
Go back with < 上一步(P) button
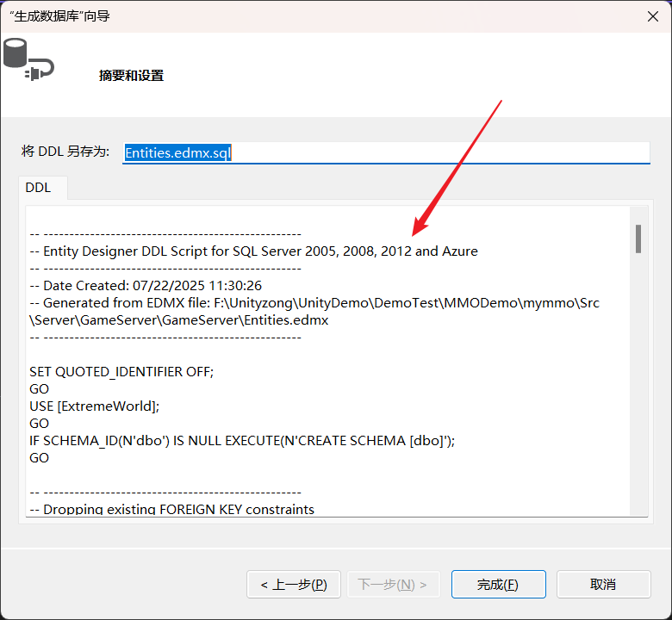[293, 584]
